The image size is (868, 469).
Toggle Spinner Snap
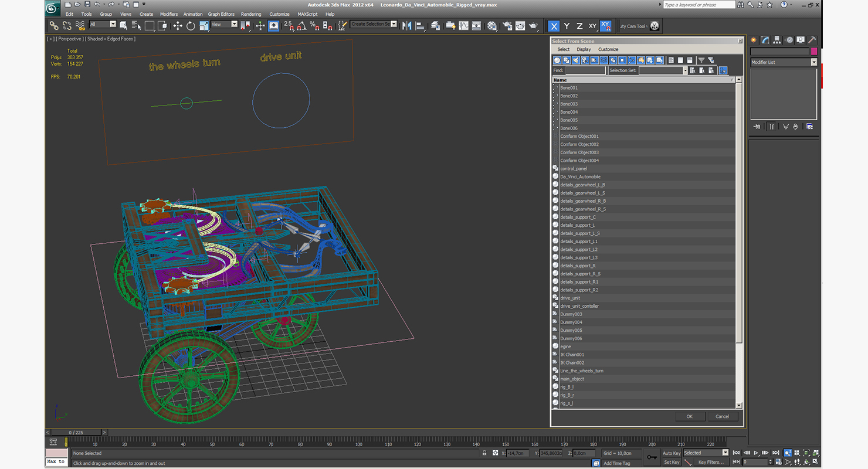[327, 26]
